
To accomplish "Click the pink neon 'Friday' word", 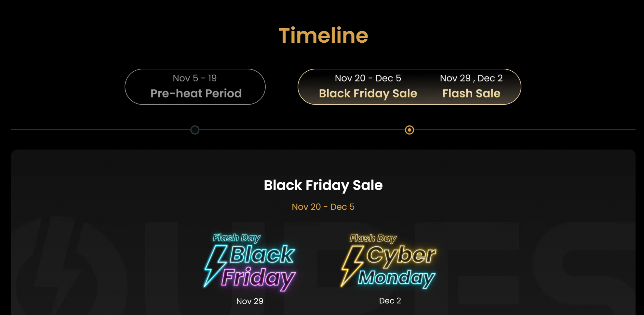I will pos(258,278).
